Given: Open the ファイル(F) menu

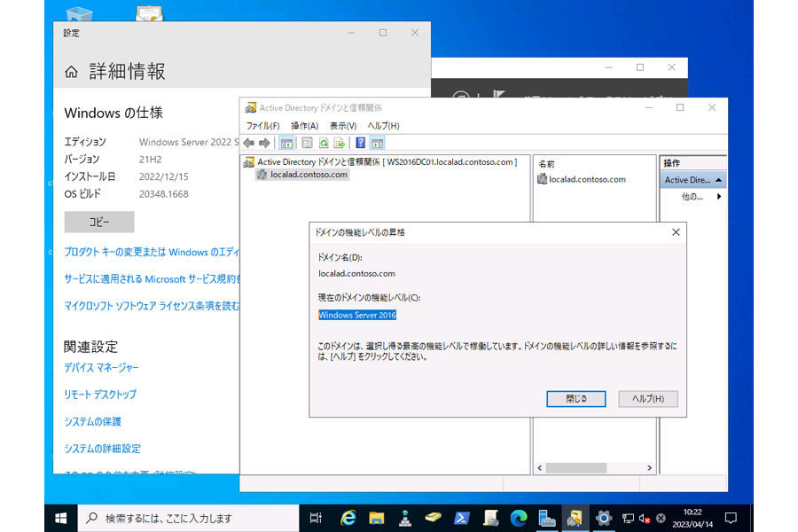Looking at the screenshot, I should [262, 126].
